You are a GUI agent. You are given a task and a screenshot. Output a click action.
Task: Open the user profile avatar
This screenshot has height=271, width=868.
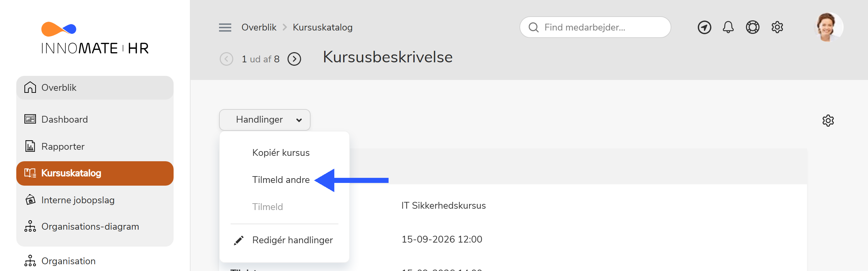(828, 27)
